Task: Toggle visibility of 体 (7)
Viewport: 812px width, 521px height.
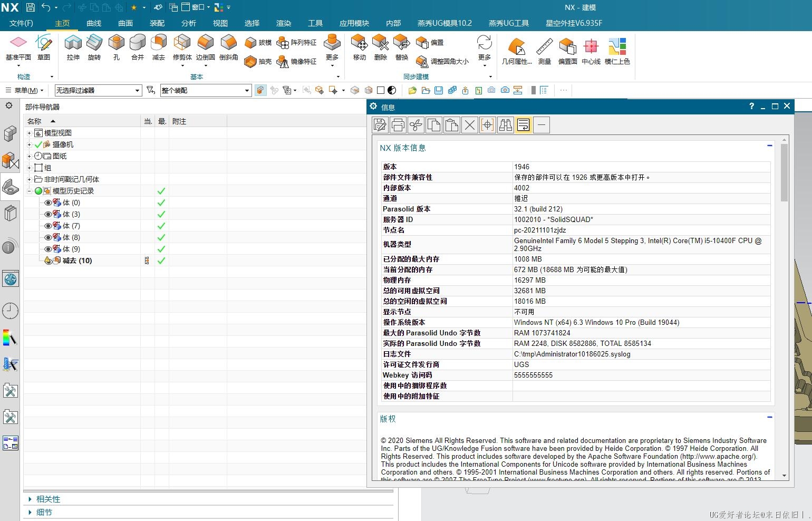Action: point(48,226)
